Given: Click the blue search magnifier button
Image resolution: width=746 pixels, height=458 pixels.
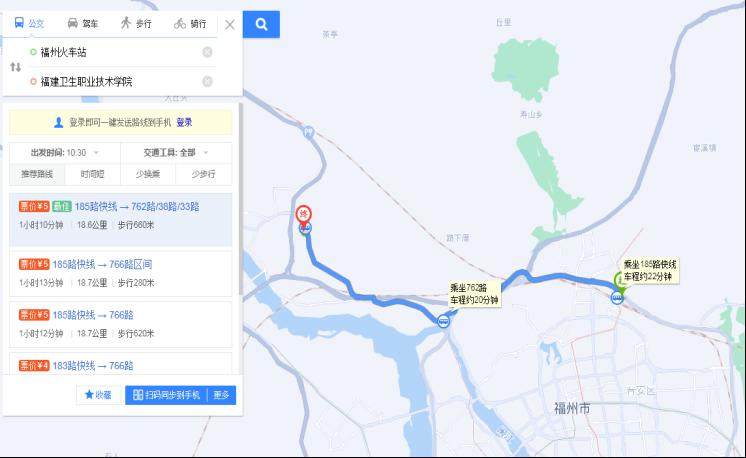Looking at the screenshot, I should (x=261, y=24).
